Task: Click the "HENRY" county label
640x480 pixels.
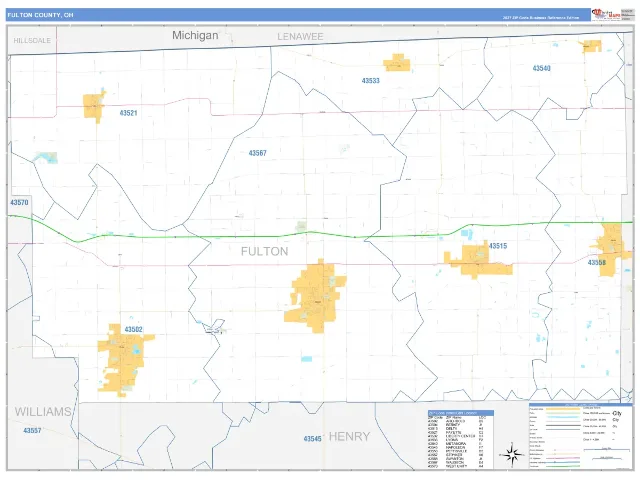Action: click(349, 437)
